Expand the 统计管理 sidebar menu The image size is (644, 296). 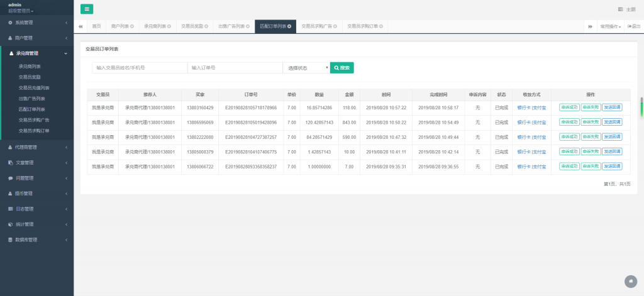pyautogui.click(x=36, y=224)
